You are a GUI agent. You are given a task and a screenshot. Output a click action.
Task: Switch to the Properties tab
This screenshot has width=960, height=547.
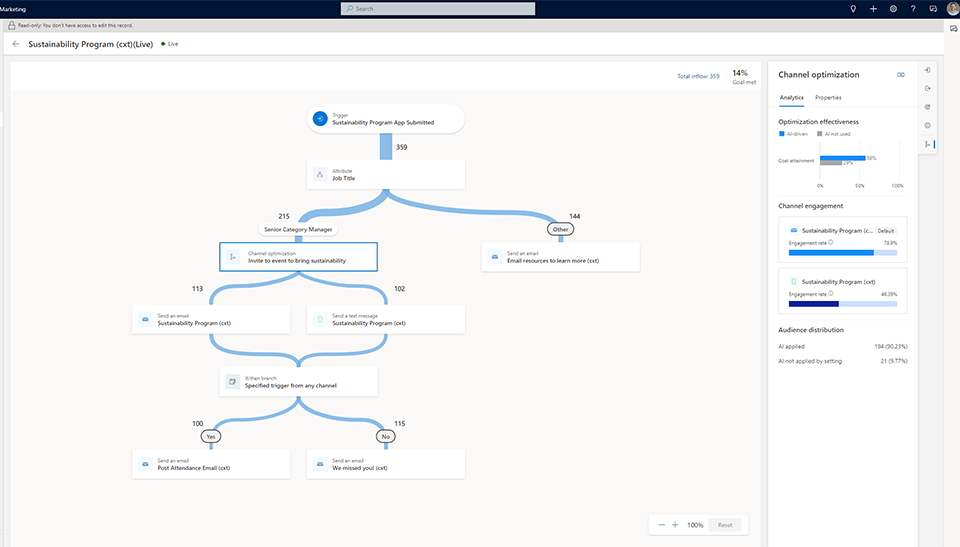point(828,98)
